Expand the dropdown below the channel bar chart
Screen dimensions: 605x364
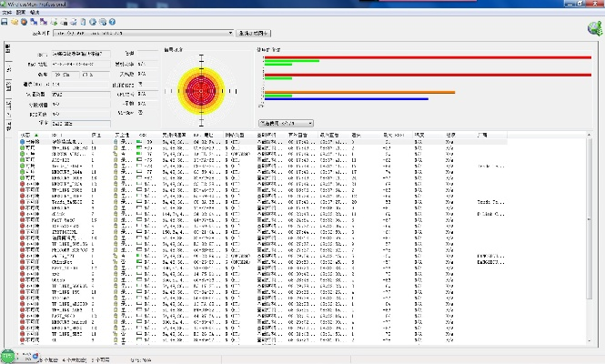286,122
